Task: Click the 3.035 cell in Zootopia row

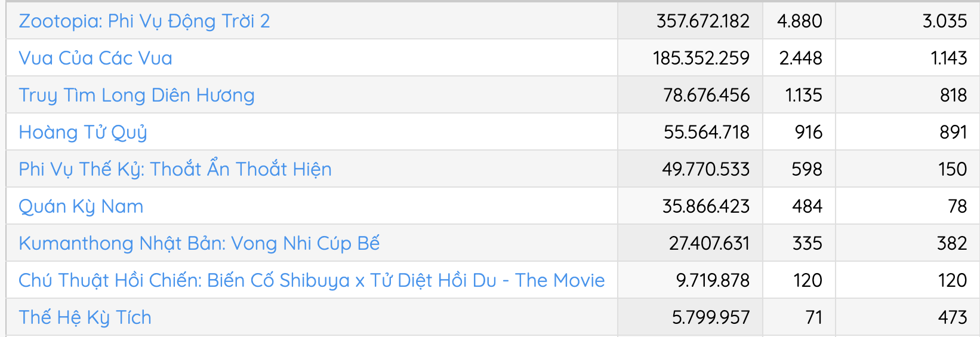Action: (944, 22)
